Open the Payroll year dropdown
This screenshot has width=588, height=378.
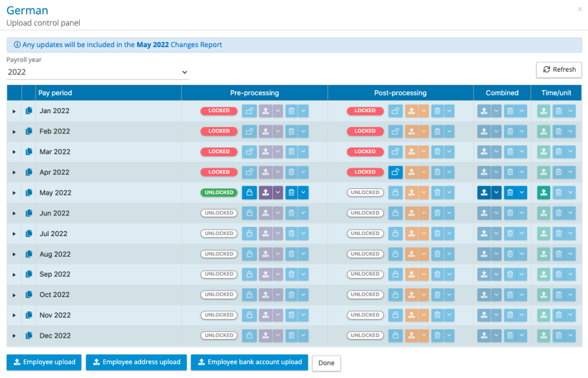coord(98,72)
